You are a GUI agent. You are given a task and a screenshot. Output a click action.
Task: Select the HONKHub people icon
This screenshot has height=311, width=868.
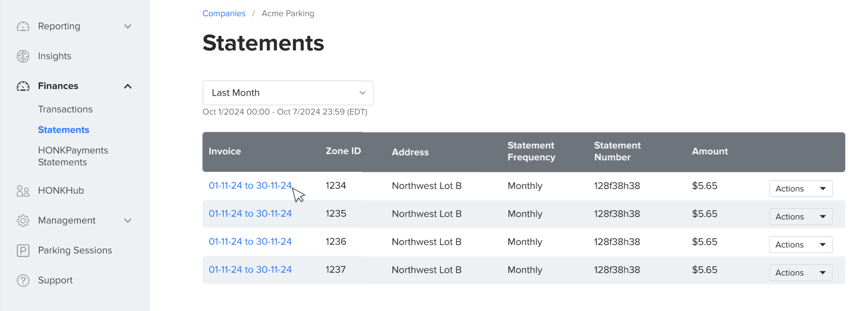(23, 191)
